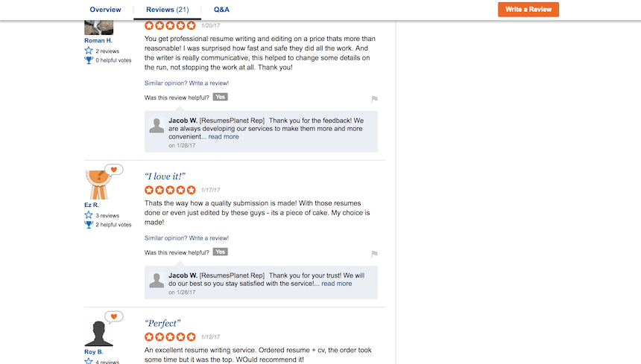Image resolution: width=641 pixels, height=364 pixels.
Task: Switch to the Overview tab
Action: pos(105,10)
